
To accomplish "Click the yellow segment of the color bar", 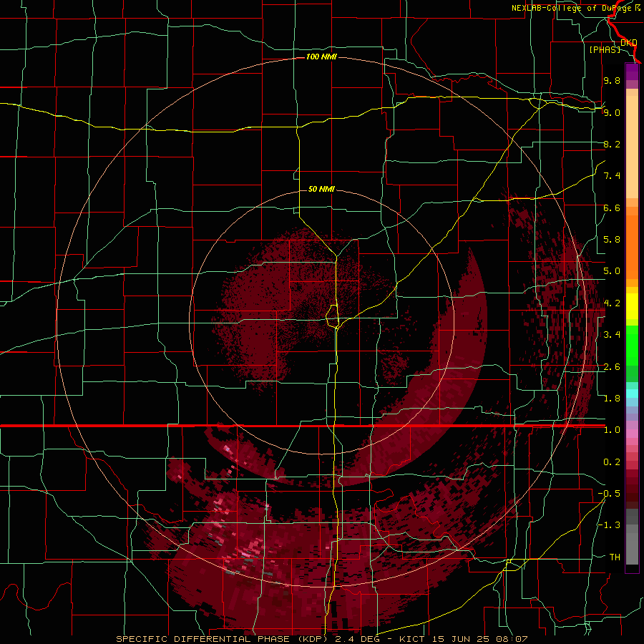I will pos(632,306).
